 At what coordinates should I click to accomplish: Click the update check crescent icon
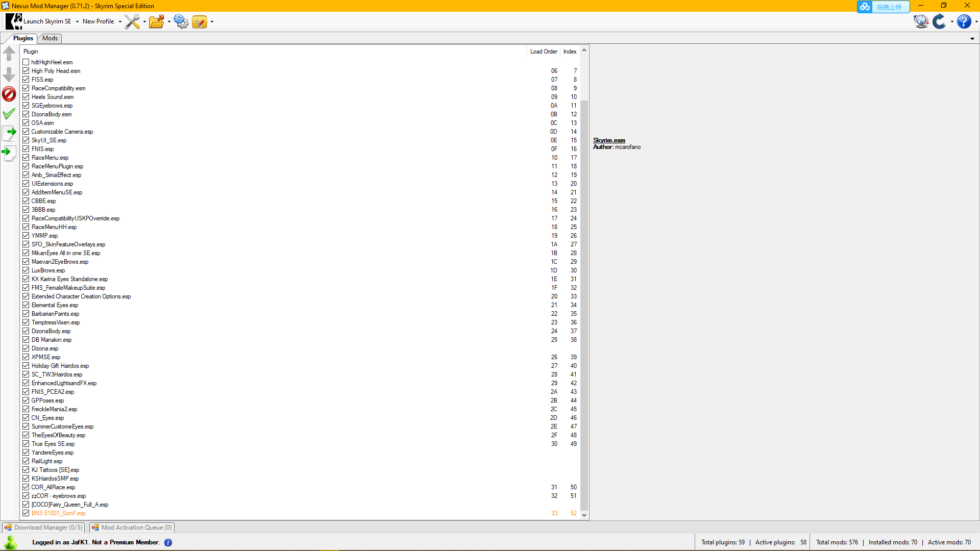pos(939,21)
